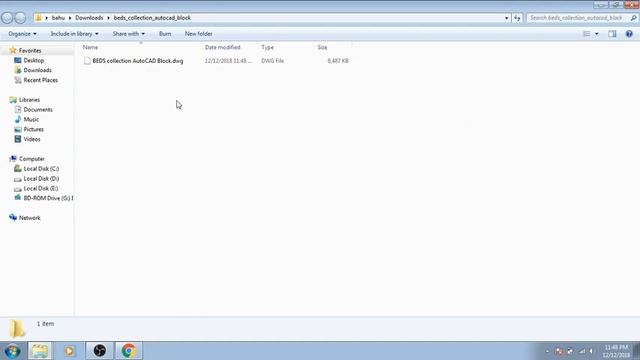Sort files by the 'Date modified' column header
The image size is (640, 360).
click(222, 47)
